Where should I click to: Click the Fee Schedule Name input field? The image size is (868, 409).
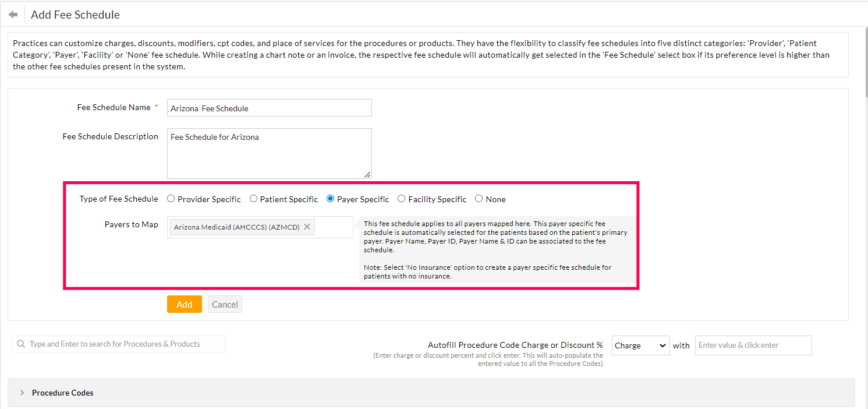[x=269, y=107]
